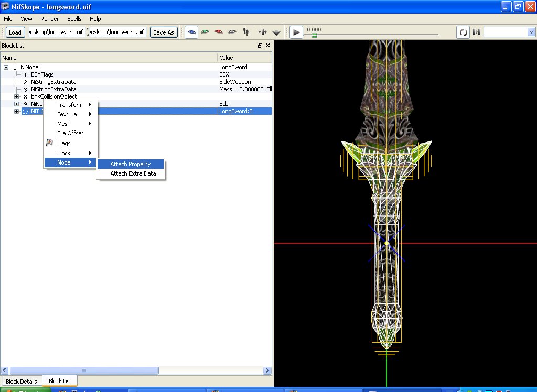This screenshot has height=392, width=537.
Task: Click the green eye view icon
Action: click(206, 32)
